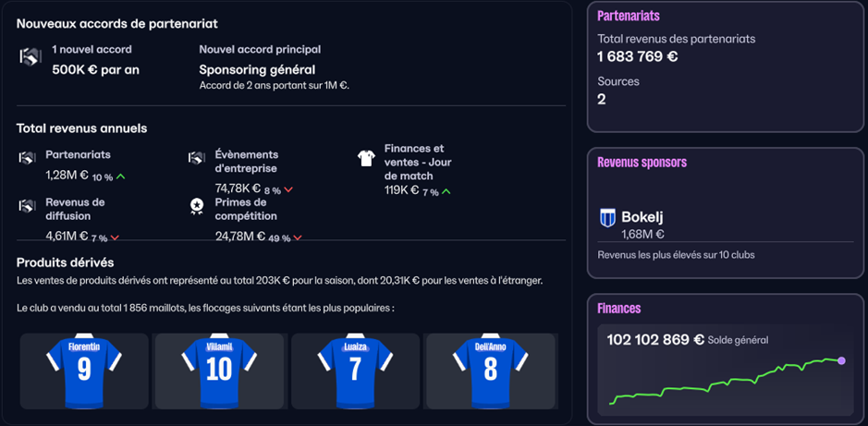Select the Dell'Anno number 8 jersey
This screenshot has height=426, width=868.
pos(490,371)
